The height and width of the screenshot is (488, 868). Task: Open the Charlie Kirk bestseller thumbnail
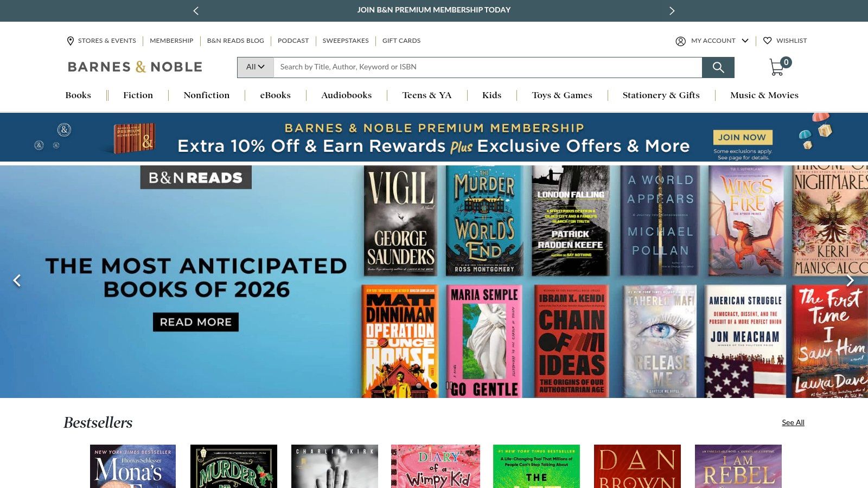[x=335, y=466]
